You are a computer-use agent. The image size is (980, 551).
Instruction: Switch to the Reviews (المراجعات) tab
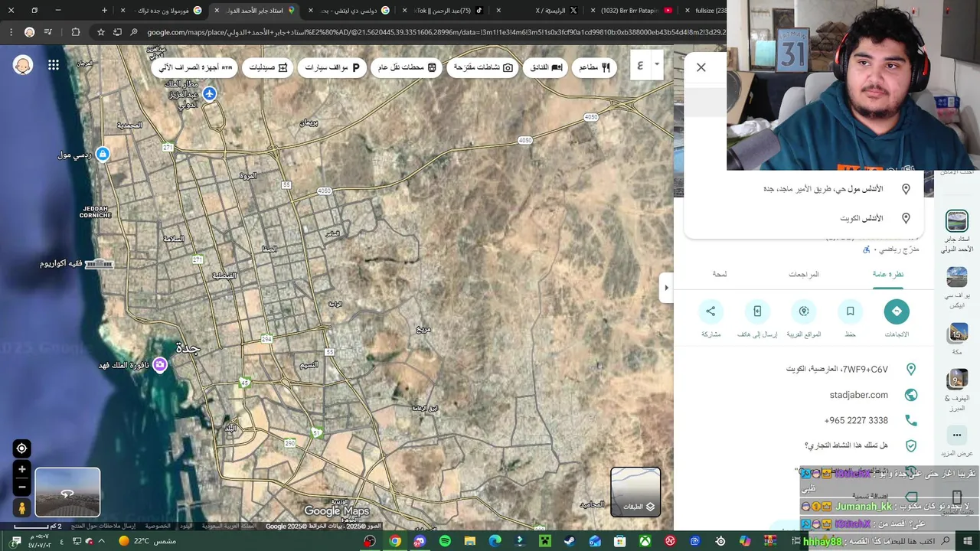804,274
